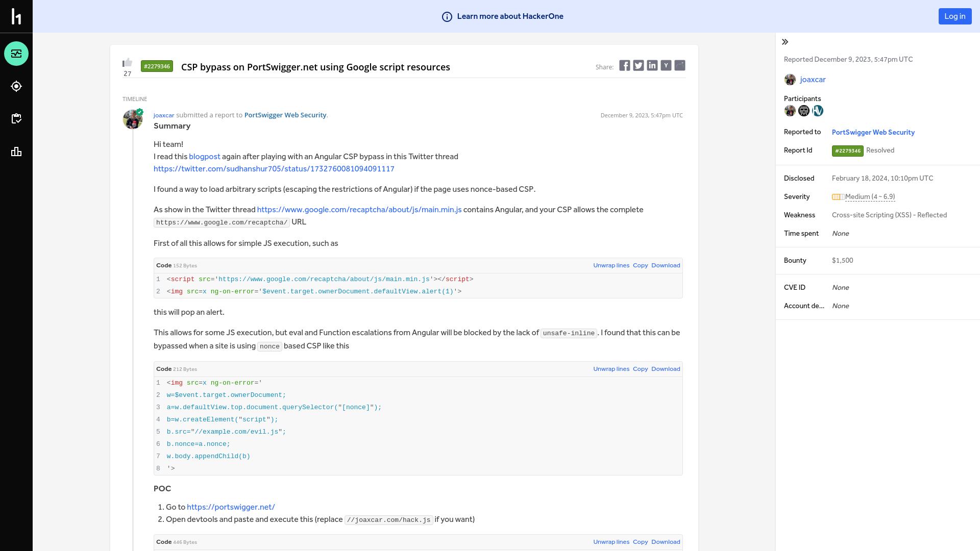
Task: Copy the 212 Bytes code block
Action: coord(640,369)
